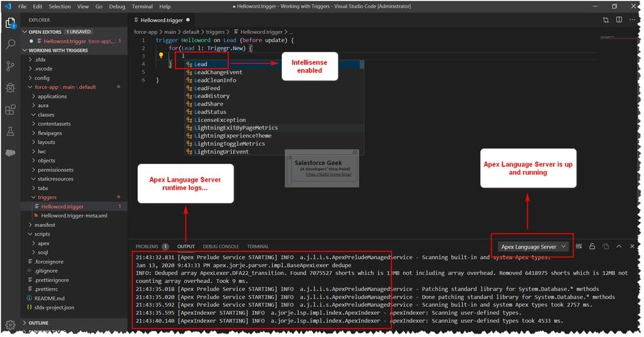This screenshot has height=337, width=644.
Task: Close the bottom panel
Action: click(x=632, y=246)
